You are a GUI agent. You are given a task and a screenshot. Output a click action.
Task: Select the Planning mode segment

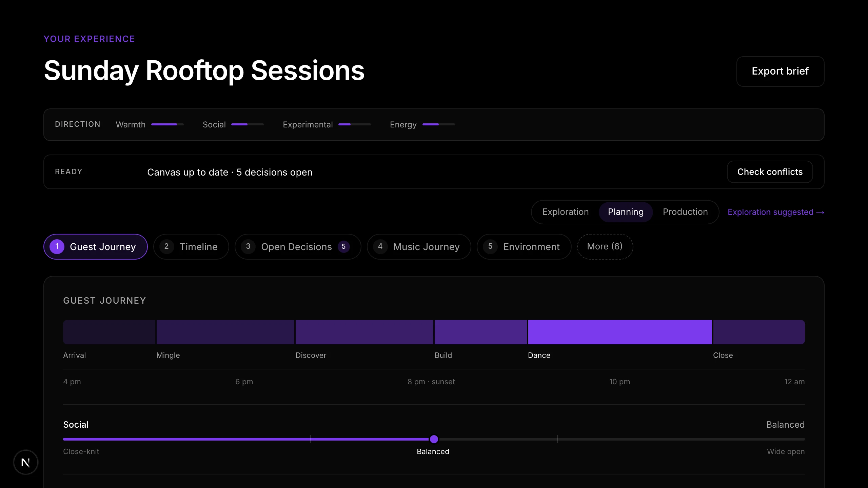[626, 212]
